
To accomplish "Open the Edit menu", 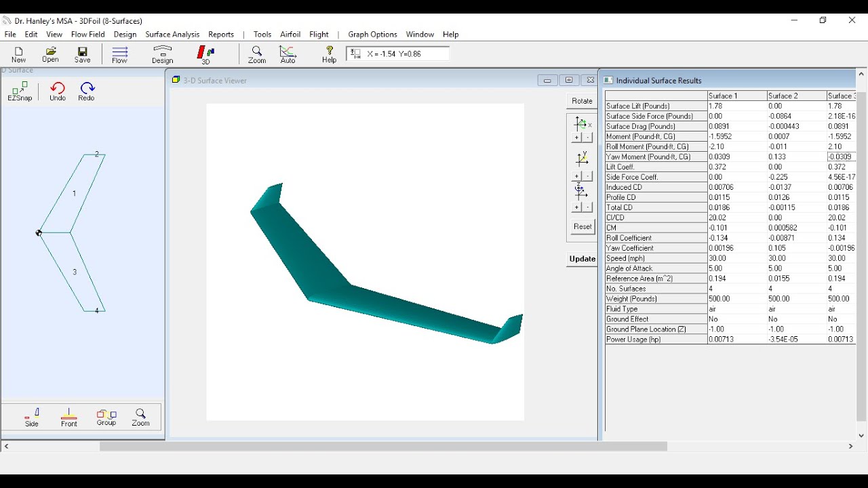I will pyautogui.click(x=31, y=35).
